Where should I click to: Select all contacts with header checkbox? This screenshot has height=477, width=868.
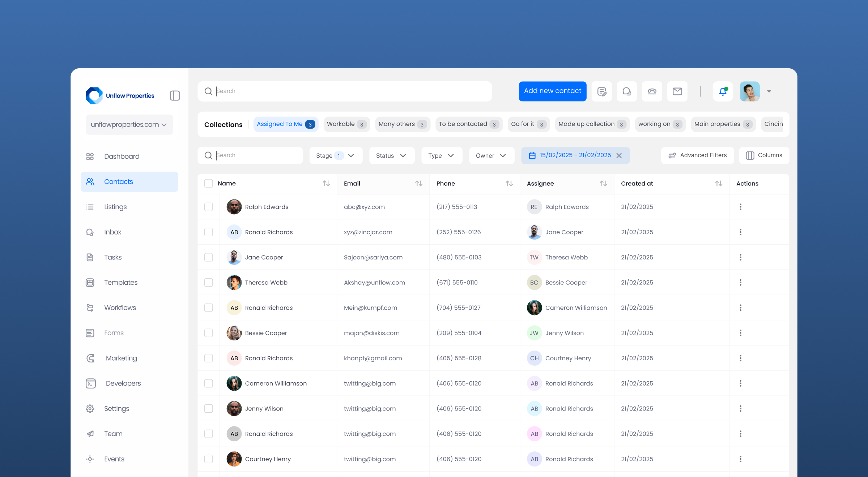[209, 184]
